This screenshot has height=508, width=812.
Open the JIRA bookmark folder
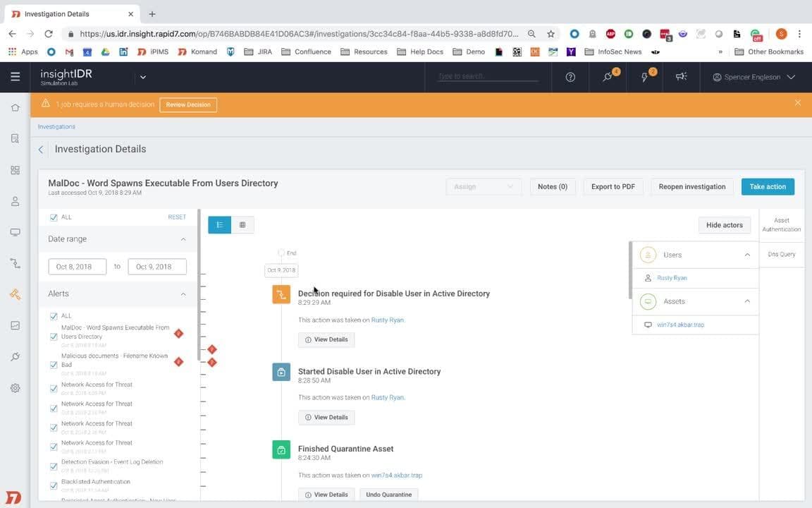[x=258, y=52]
